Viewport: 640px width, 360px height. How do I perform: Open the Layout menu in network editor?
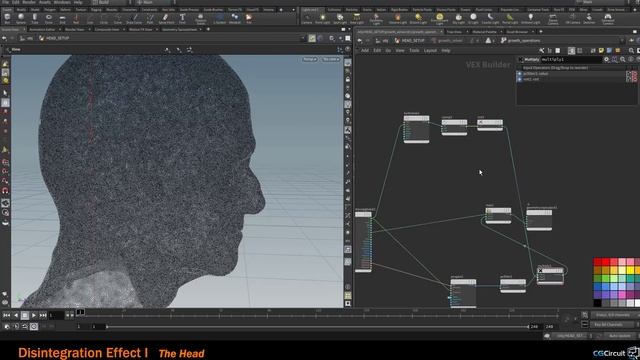click(x=430, y=51)
